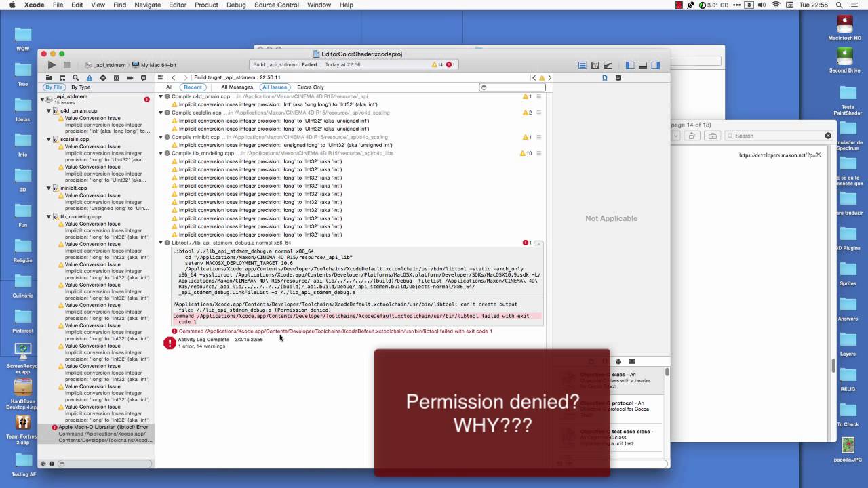
Task: Open the Report navigator speech bubble icon
Action: [x=143, y=78]
